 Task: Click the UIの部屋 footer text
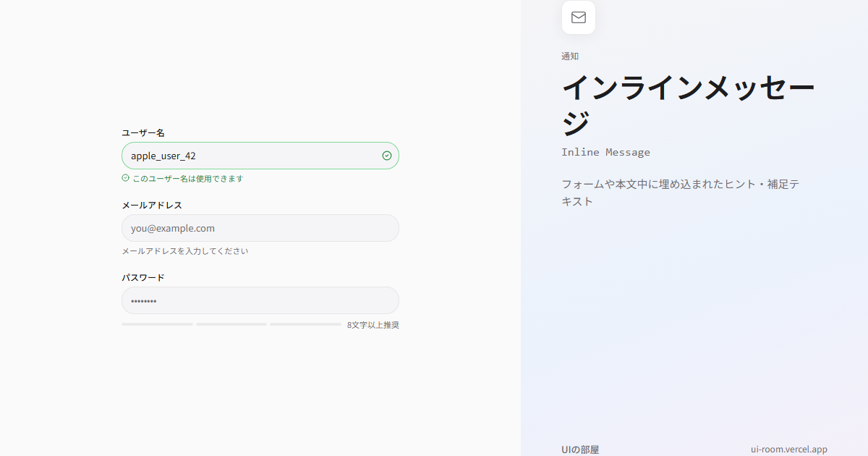[580, 449]
